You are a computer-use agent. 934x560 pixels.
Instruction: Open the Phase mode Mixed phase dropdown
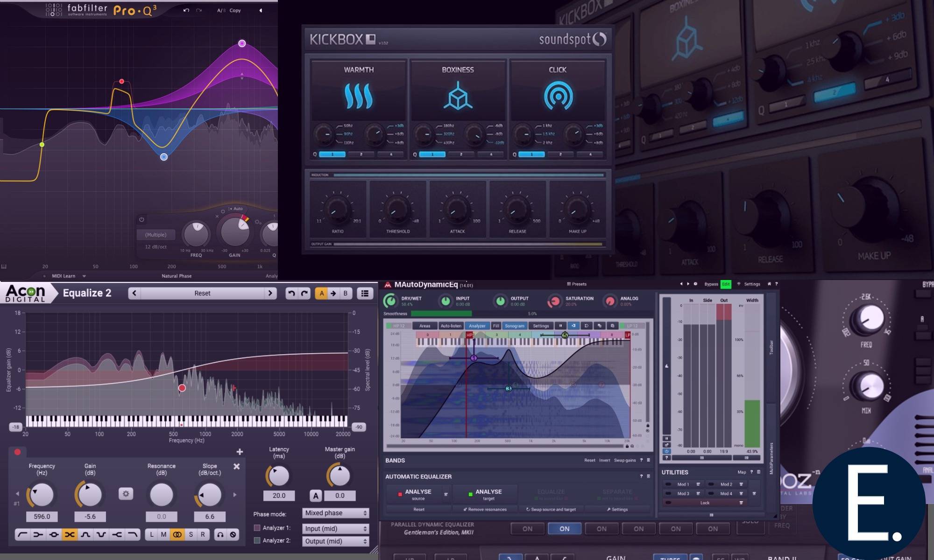(335, 513)
